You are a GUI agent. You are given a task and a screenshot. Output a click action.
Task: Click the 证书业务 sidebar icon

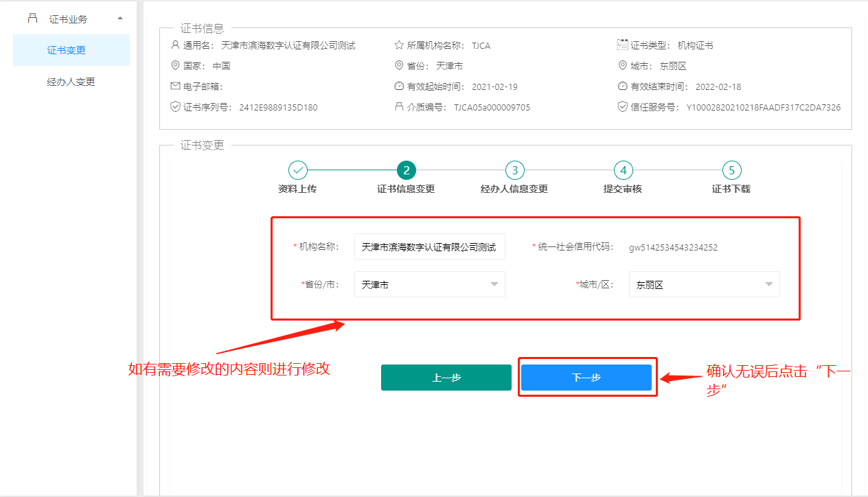click(32, 19)
